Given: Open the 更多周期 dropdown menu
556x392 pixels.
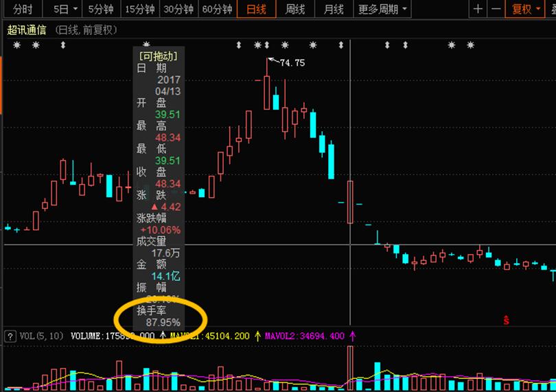Looking at the screenshot, I should 382,9.
